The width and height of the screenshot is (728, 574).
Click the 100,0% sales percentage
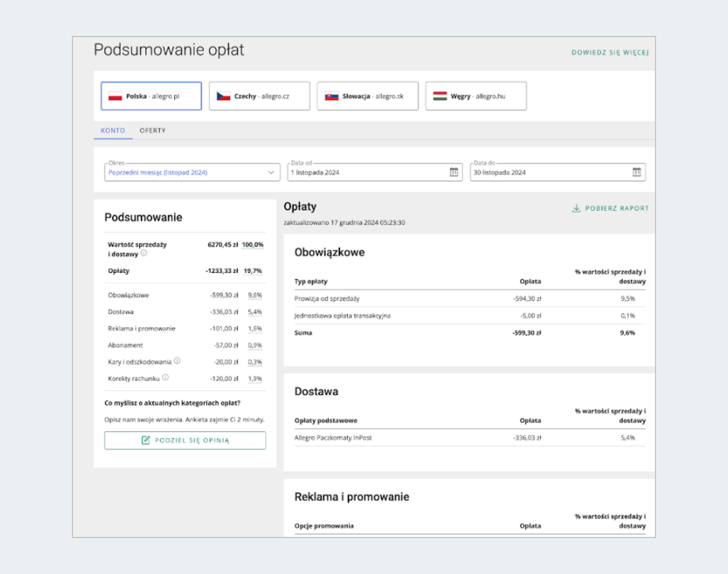[x=253, y=245]
